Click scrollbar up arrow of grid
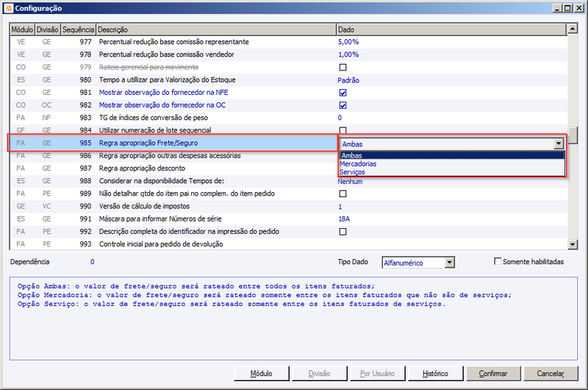Viewport: 588px width, 390px height. pyautogui.click(x=573, y=29)
